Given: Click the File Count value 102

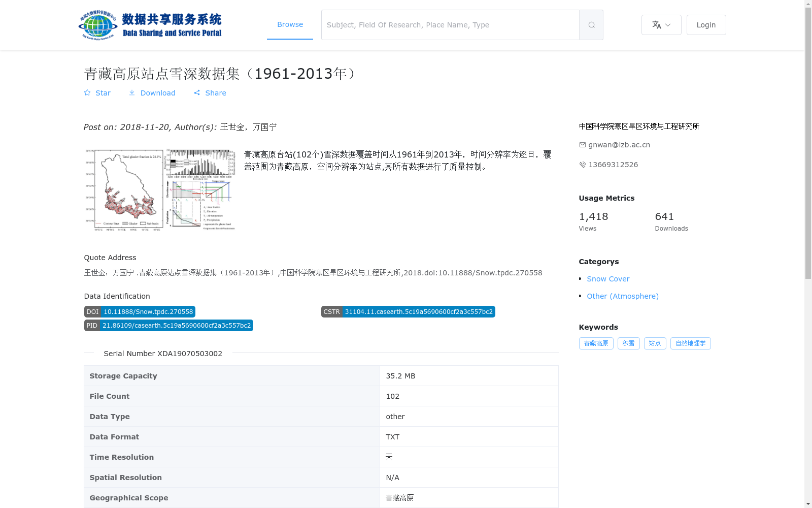Looking at the screenshot, I should [x=392, y=396].
